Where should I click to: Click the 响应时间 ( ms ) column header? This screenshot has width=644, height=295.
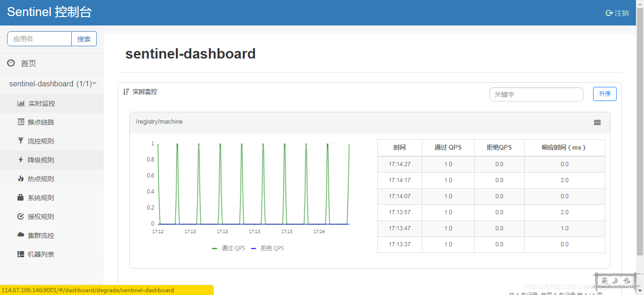point(565,148)
